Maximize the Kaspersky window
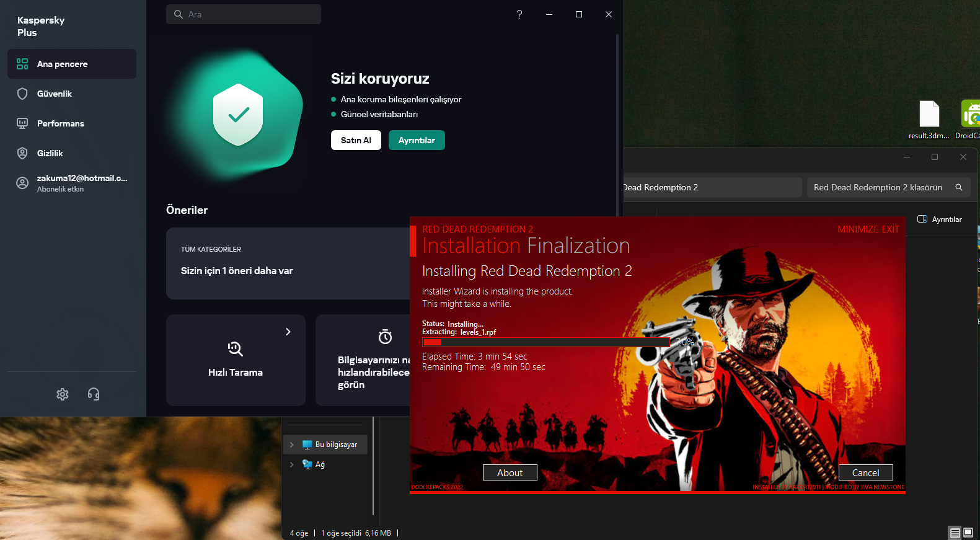Screen dimensions: 980x540 pyautogui.click(x=579, y=14)
